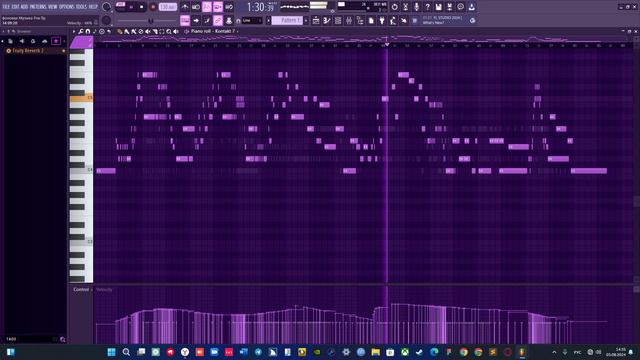
Task: Open browser sound speaker tab icon
Action: [x=22, y=41]
